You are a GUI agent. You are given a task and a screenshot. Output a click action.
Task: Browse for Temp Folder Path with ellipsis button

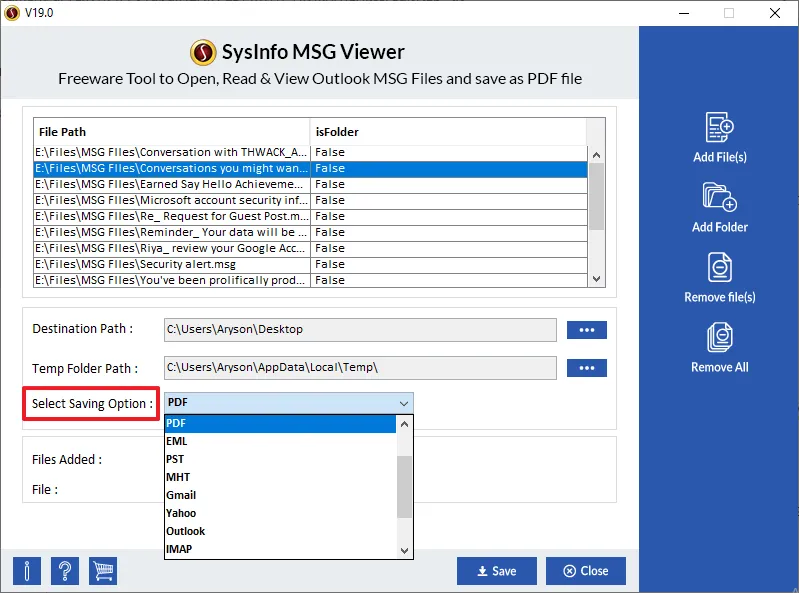[586, 368]
